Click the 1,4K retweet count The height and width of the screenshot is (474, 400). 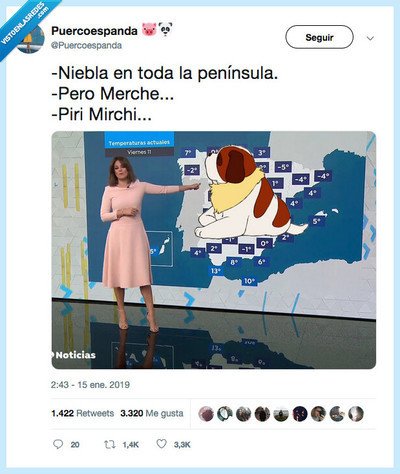point(130,444)
